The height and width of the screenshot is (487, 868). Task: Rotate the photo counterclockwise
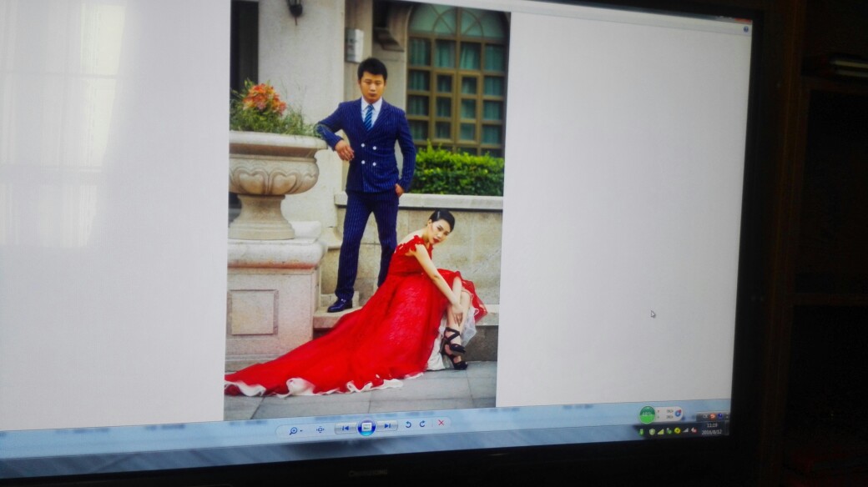click(x=408, y=425)
